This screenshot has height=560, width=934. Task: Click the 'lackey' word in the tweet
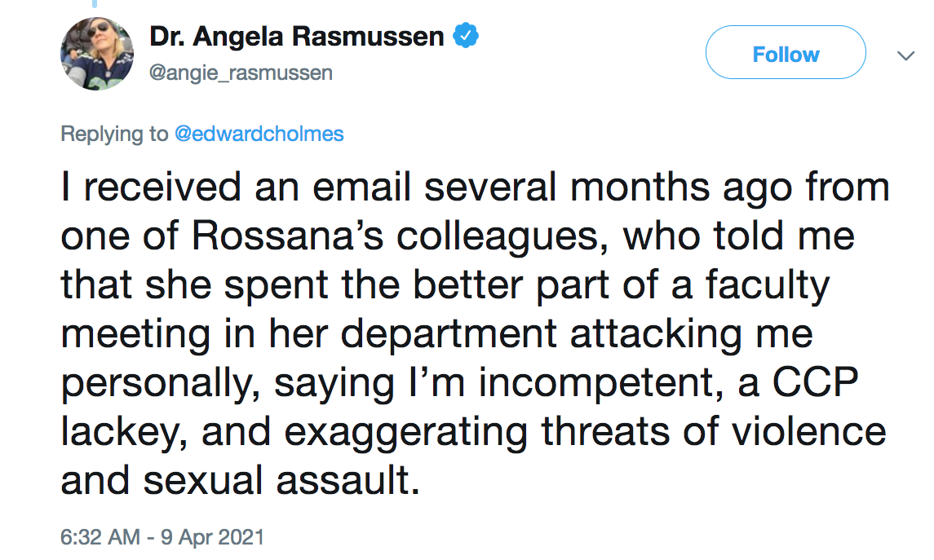[124, 433]
